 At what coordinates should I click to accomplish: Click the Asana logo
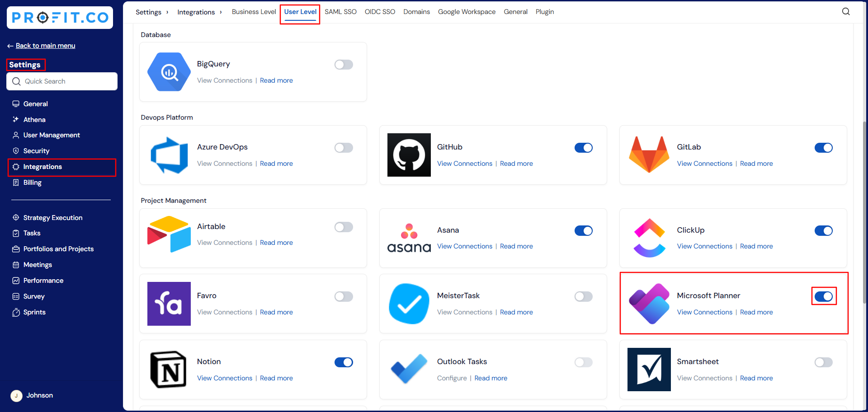click(x=409, y=238)
